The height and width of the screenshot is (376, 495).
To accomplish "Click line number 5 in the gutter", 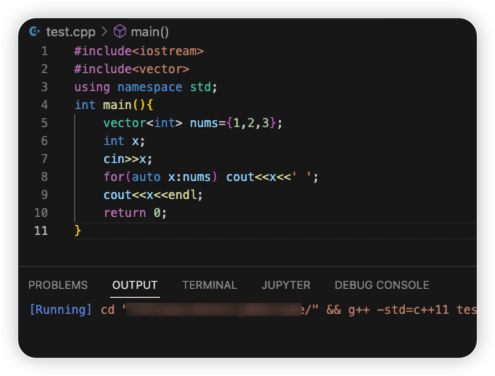I will click(x=44, y=123).
